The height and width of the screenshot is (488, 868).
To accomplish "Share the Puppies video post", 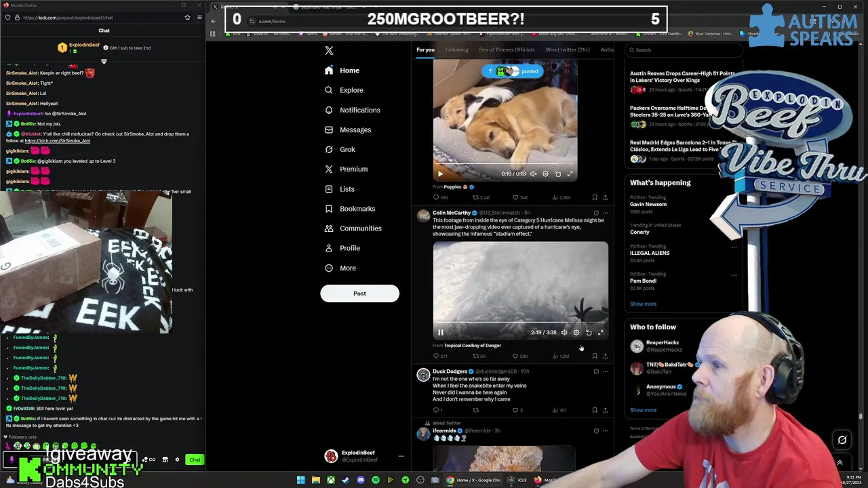I will pyautogui.click(x=605, y=197).
